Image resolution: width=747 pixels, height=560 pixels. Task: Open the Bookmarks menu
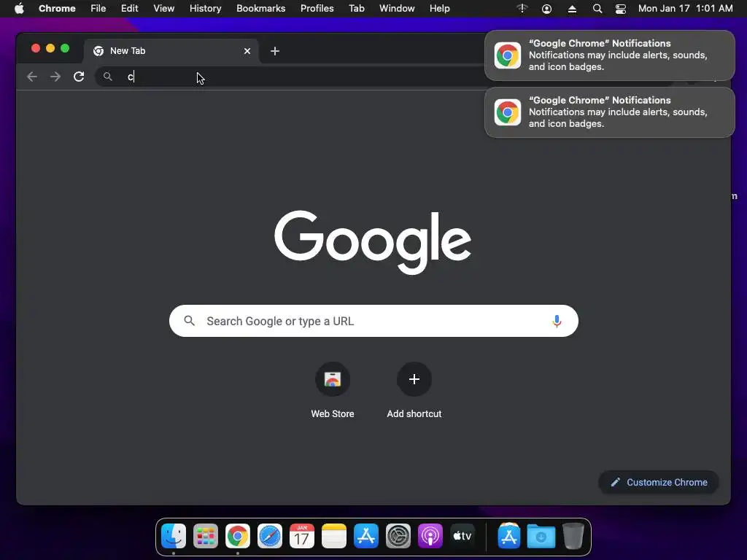[260, 9]
